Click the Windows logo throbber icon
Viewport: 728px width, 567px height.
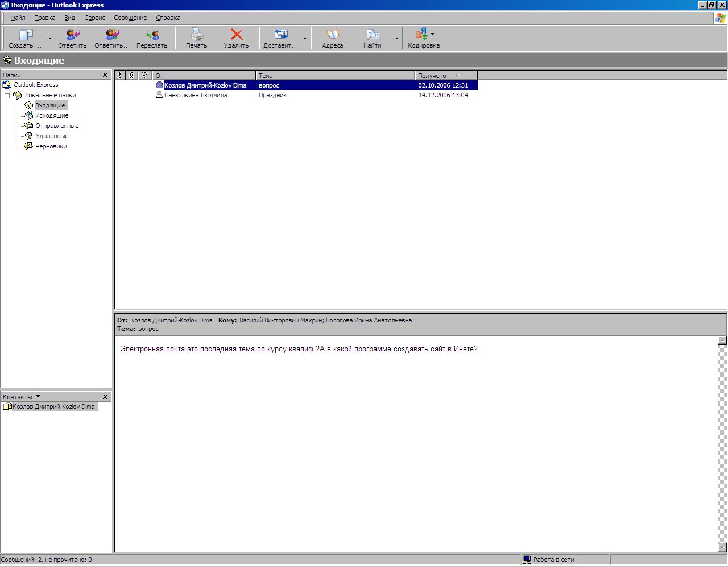pos(720,18)
